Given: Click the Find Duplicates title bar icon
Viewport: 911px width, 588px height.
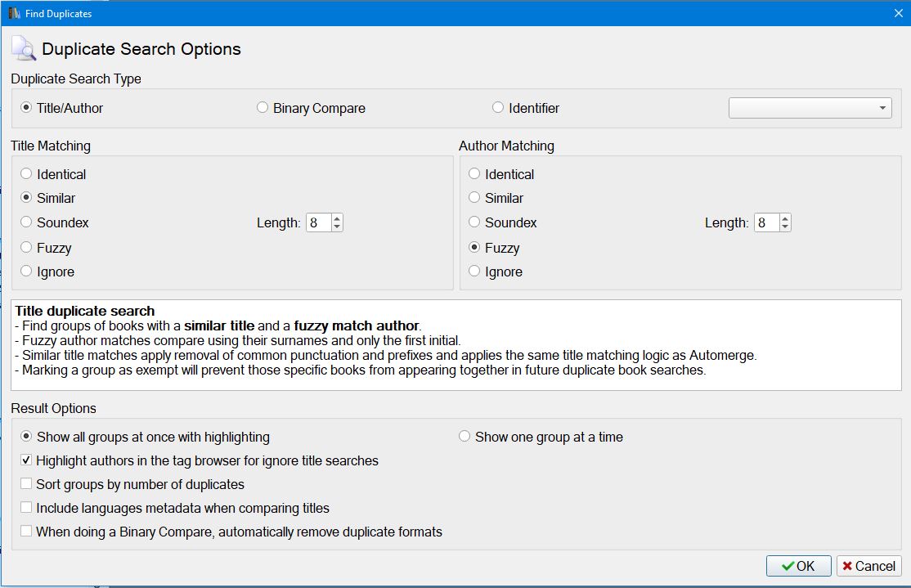Looking at the screenshot, I should pyautogui.click(x=14, y=13).
